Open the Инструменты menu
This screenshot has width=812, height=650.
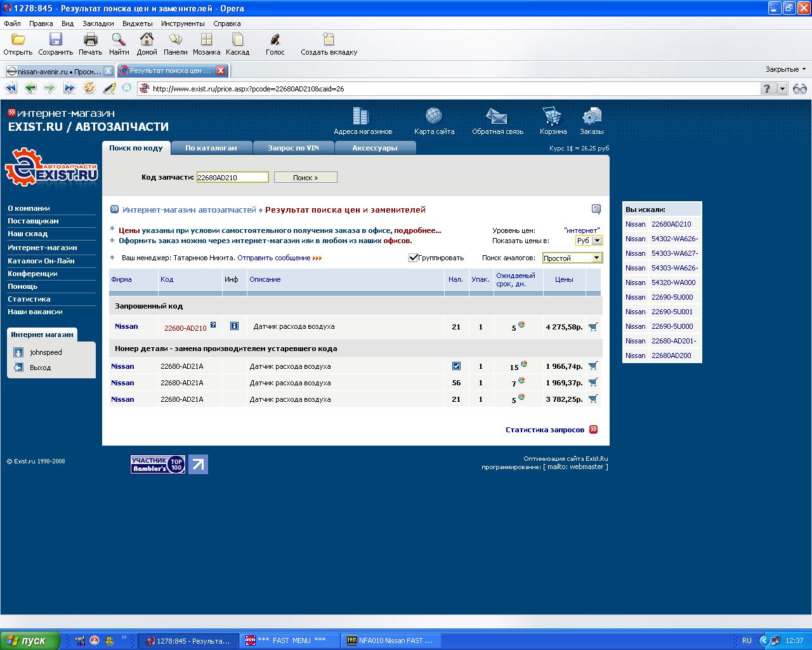pyautogui.click(x=183, y=23)
